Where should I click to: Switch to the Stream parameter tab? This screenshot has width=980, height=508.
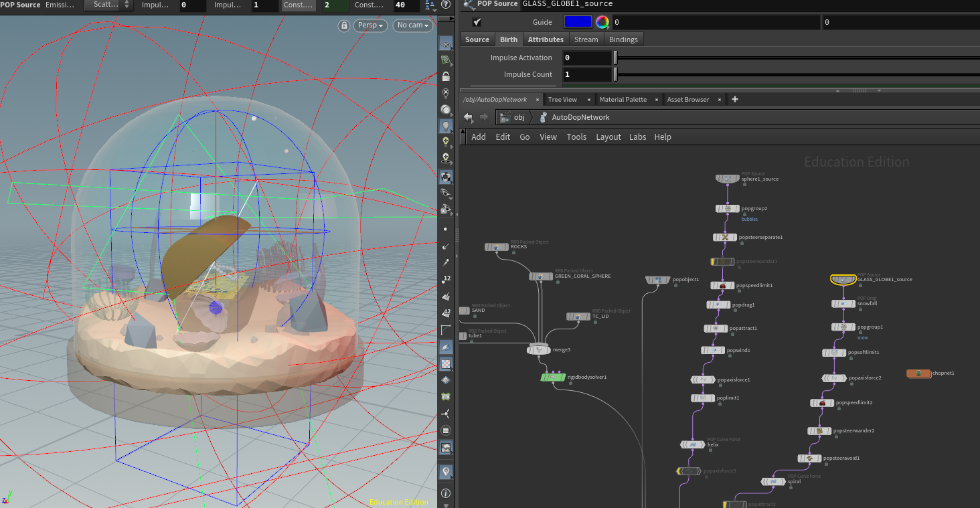586,39
